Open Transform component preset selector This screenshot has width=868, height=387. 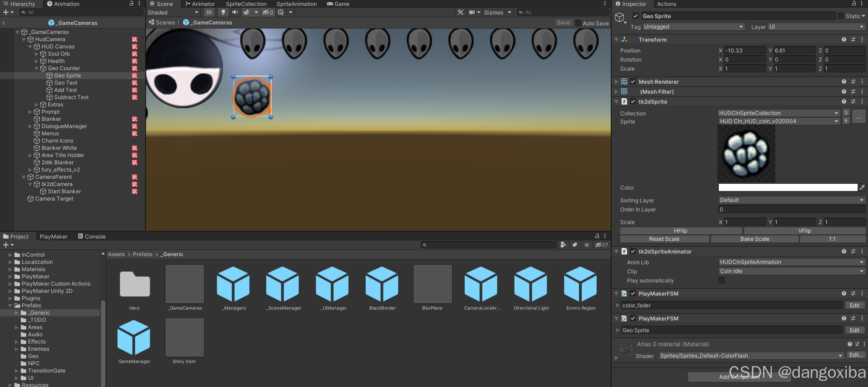point(853,40)
